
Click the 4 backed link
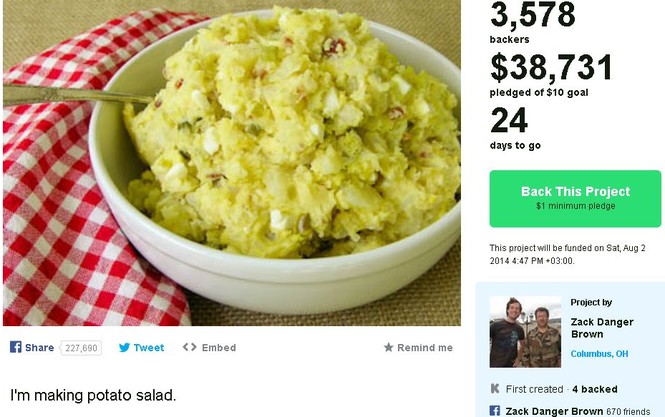coord(595,389)
